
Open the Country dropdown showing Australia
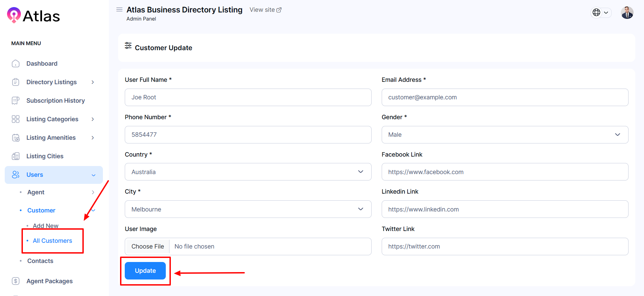click(248, 172)
